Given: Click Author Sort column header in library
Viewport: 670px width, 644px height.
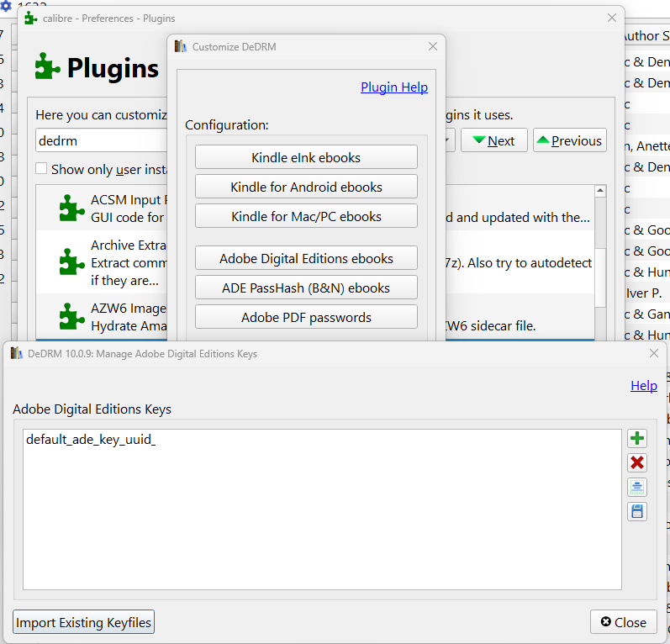Looking at the screenshot, I should (x=646, y=35).
